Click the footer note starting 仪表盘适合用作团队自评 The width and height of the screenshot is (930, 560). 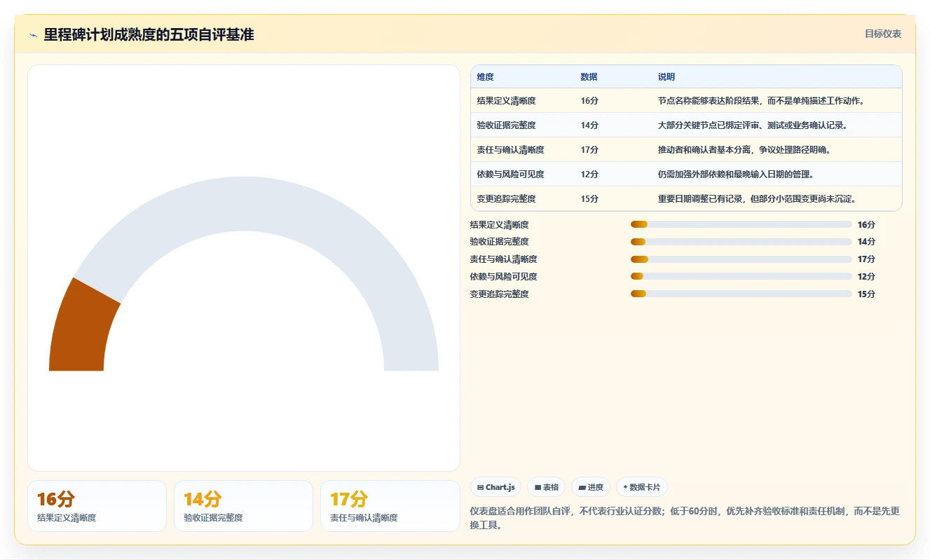pyautogui.click(x=685, y=518)
